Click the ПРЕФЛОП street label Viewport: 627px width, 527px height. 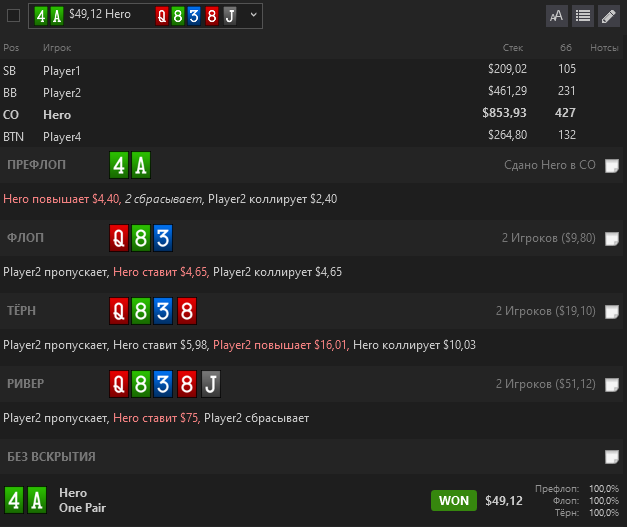tap(36, 165)
